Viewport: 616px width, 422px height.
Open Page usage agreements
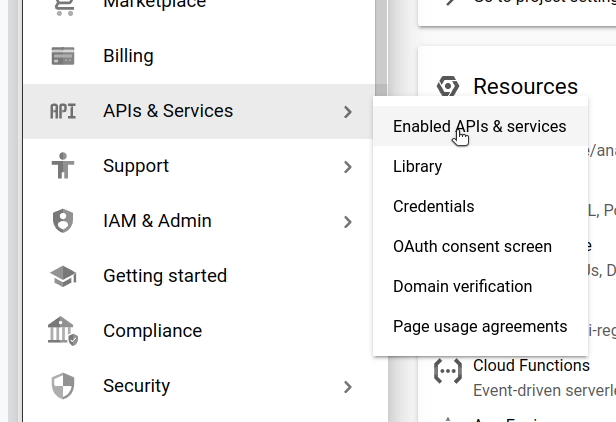pos(480,327)
